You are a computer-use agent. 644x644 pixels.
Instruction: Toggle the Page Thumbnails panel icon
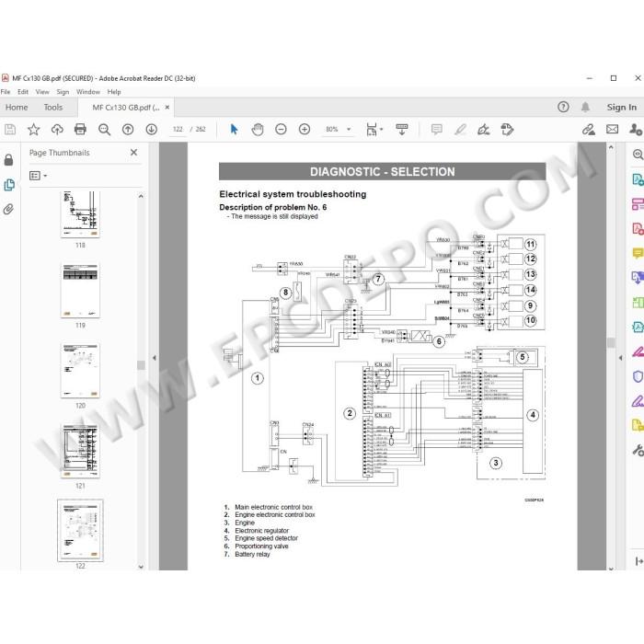[x=9, y=185]
